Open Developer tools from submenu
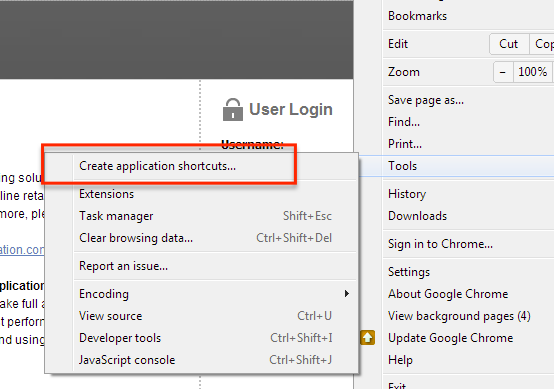The height and width of the screenshot is (389, 554). (201, 338)
